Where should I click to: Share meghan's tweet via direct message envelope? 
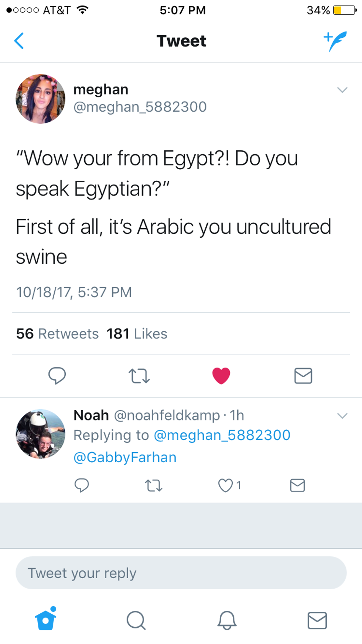coord(303,376)
